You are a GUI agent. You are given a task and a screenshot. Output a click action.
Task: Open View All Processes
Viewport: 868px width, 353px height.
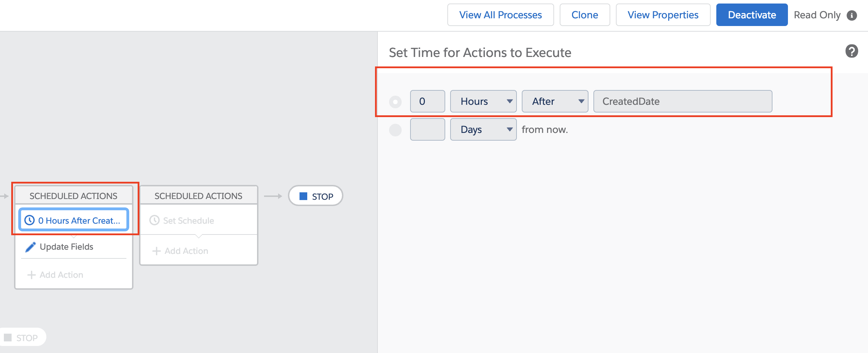pyautogui.click(x=500, y=15)
